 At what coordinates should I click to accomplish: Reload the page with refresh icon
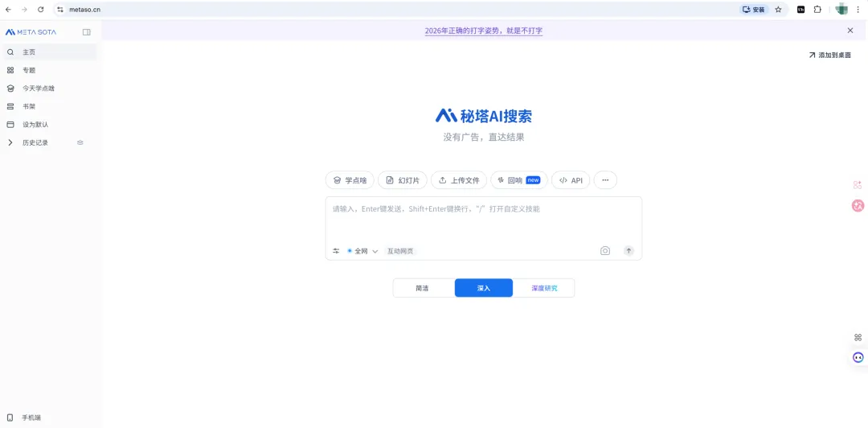pos(40,10)
